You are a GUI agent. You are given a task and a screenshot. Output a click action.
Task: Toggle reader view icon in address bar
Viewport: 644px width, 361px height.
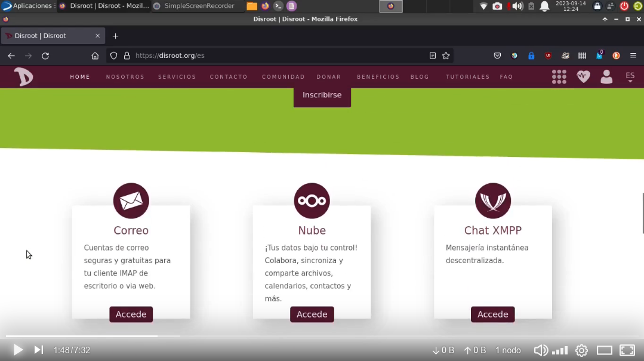coord(433,55)
